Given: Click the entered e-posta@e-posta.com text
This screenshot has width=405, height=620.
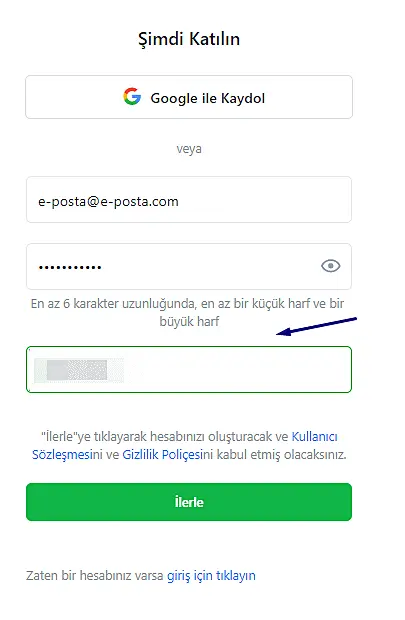Looking at the screenshot, I should pyautogui.click(x=108, y=202).
